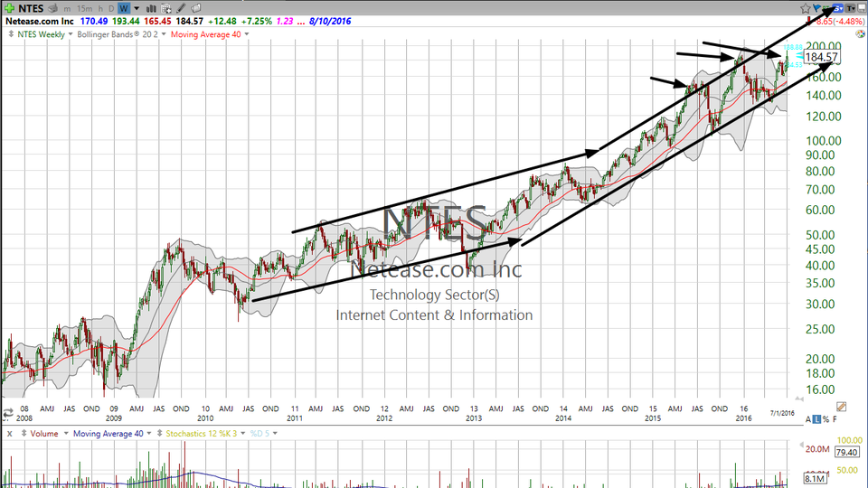Screen dimensions: 868x488
Task: Switch to the daily D timeframe
Action: pyautogui.click(x=111, y=8)
